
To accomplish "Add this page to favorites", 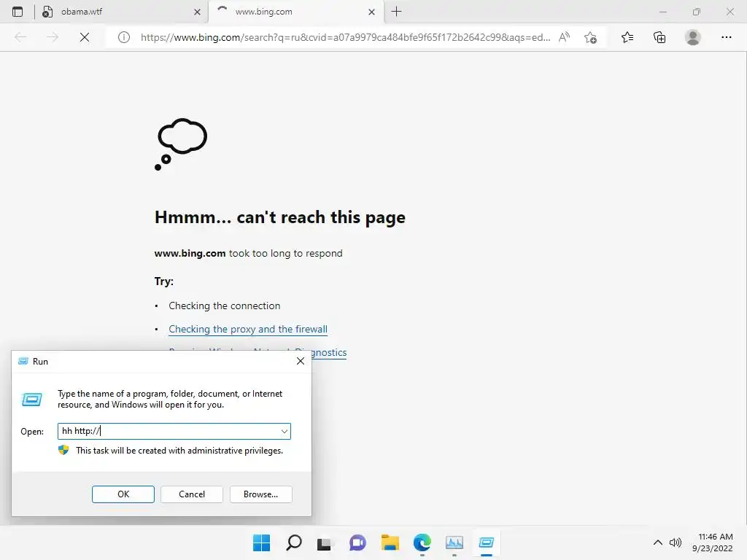I will [x=590, y=37].
